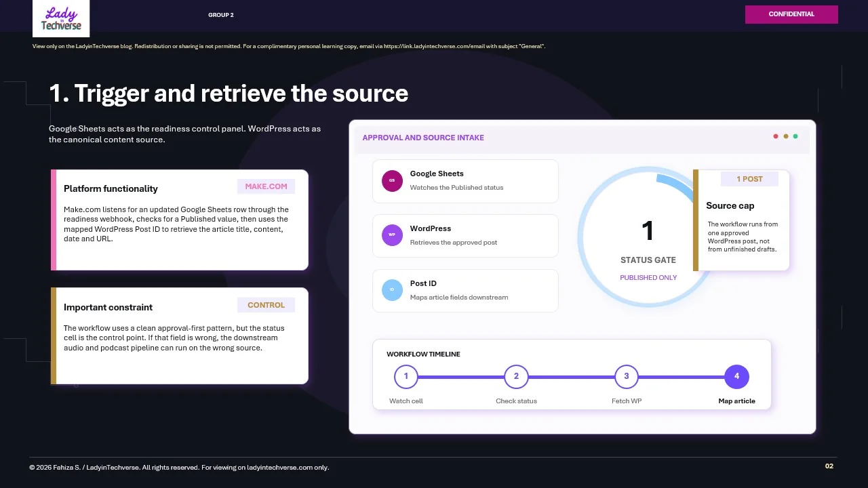Click the Platform functionality heading
Viewport: 868px width, 488px height.
pos(111,188)
